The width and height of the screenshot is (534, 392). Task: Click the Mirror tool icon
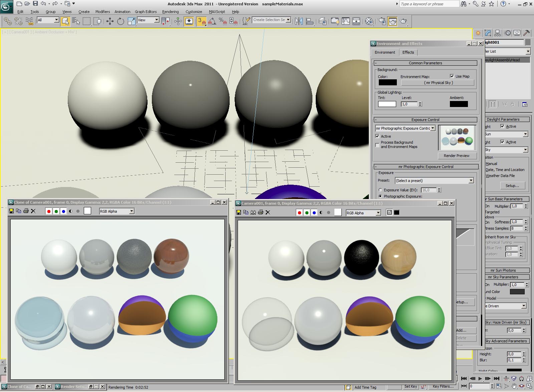pyautogui.click(x=299, y=21)
